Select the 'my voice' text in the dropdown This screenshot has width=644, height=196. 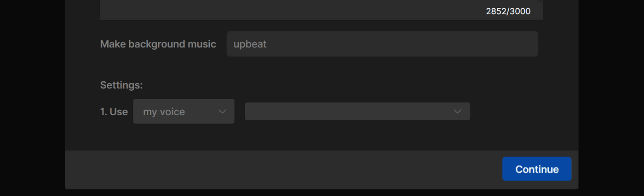(164, 112)
